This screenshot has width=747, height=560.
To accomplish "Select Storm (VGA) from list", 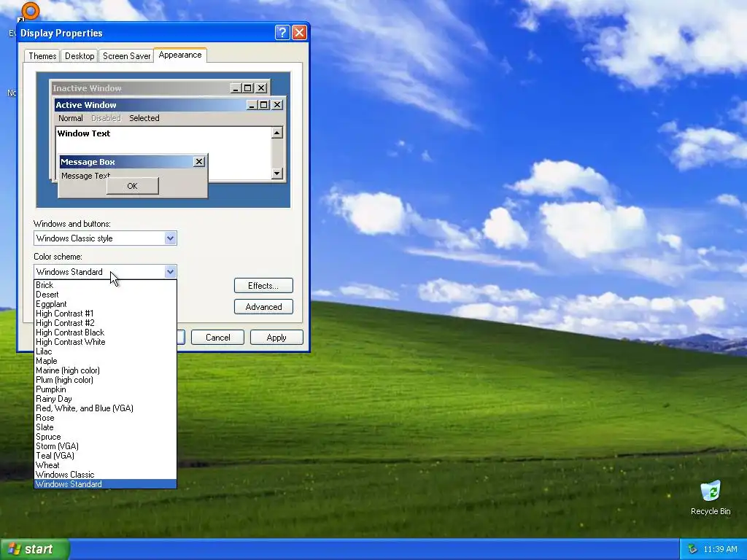I will pos(105,446).
